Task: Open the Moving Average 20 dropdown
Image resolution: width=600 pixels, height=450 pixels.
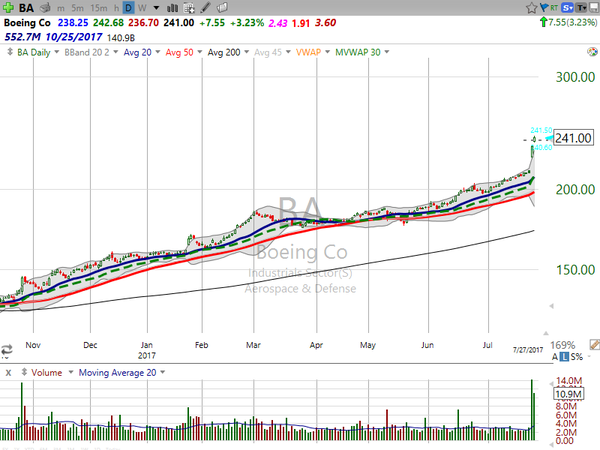Action: coord(163,372)
